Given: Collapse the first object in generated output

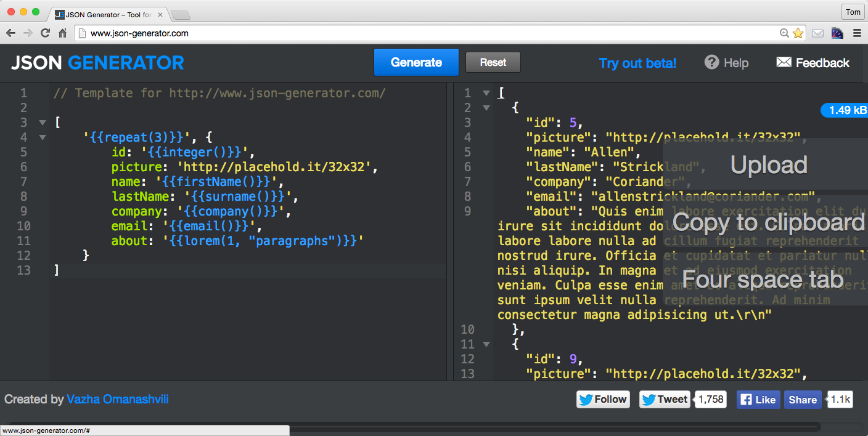Looking at the screenshot, I should point(486,107).
